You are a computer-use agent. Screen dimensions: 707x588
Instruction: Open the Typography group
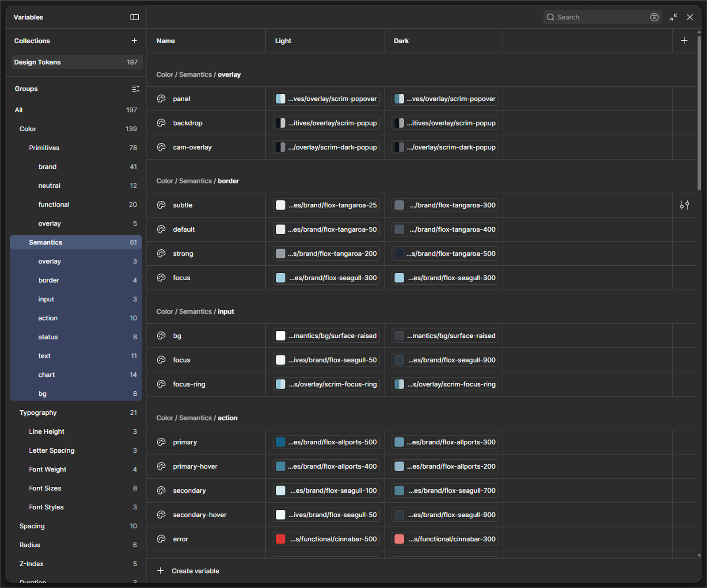[76, 413]
